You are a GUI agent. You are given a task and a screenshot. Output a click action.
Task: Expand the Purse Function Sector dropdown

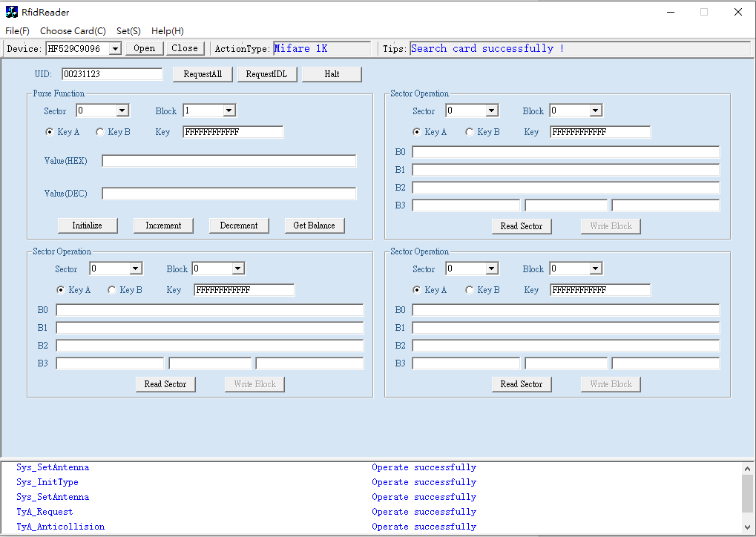pyautogui.click(x=123, y=111)
